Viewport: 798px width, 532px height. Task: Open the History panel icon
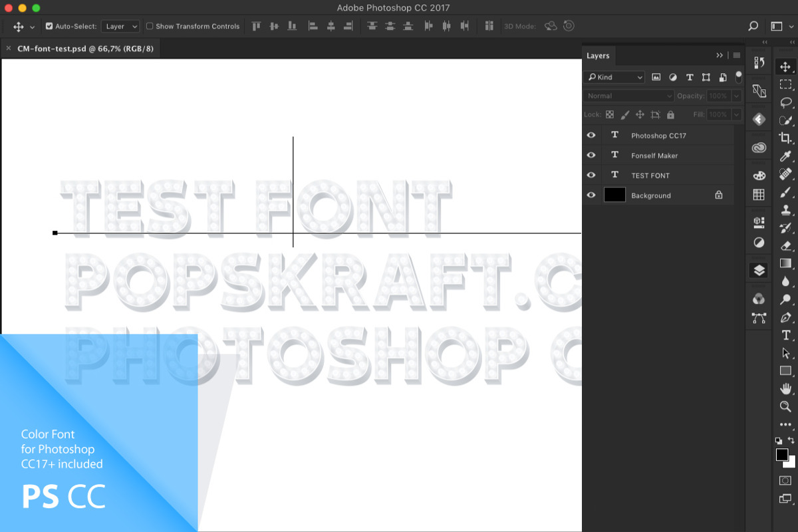tap(759, 63)
